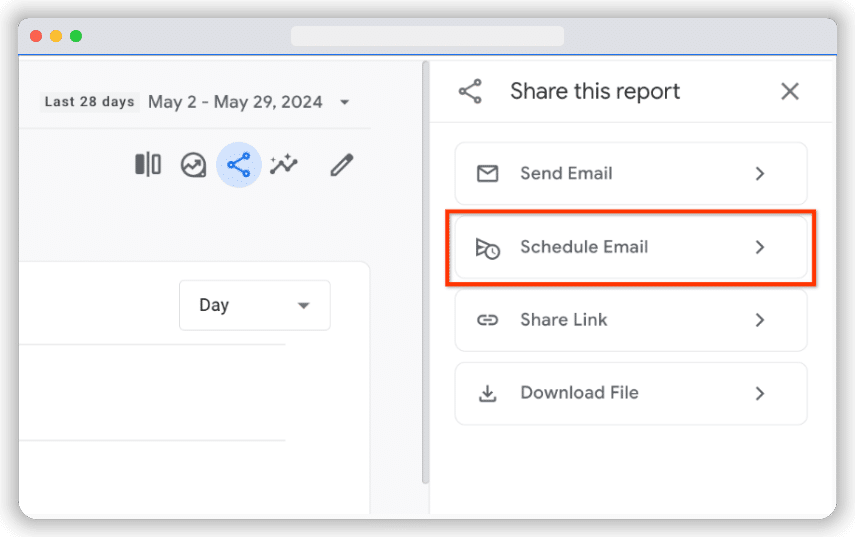Click the envelope icon on Send Email
The height and width of the screenshot is (537, 855).
tap(487, 173)
